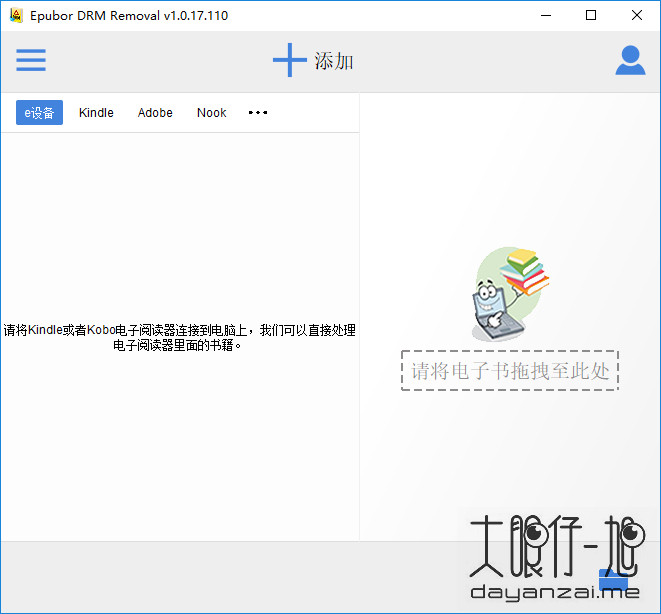Select the e设备 tab

39,113
